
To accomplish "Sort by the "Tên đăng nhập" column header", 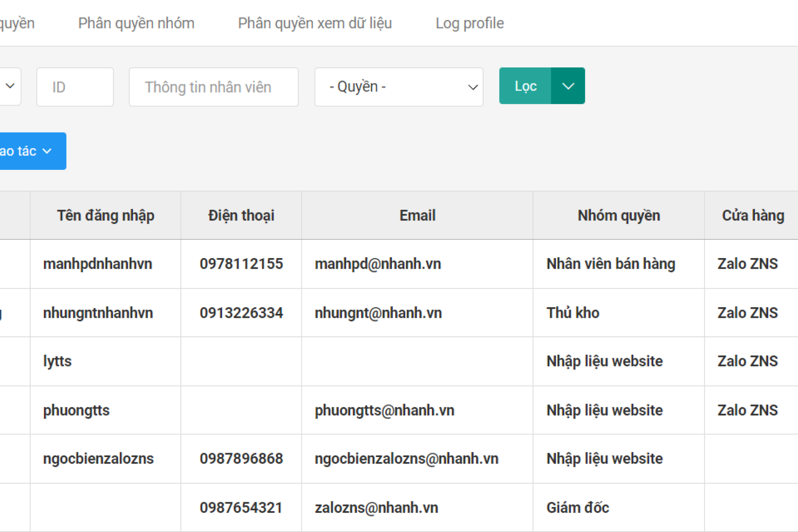I will [x=106, y=215].
